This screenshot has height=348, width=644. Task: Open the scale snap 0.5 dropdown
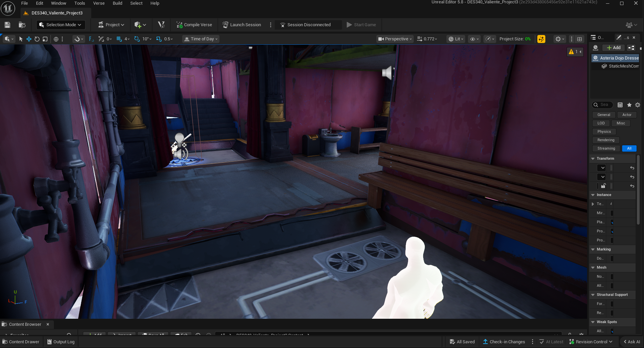[x=168, y=39]
